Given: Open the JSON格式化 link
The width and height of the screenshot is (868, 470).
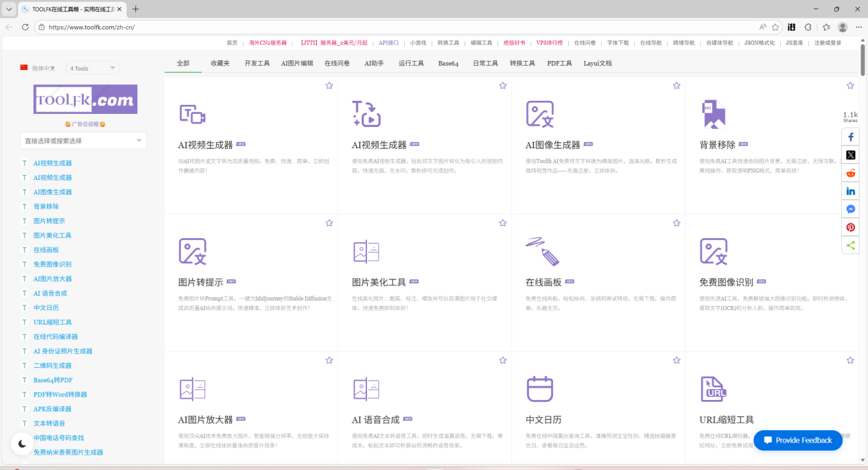Looking at the screenshot, I should pyautogui.click(x=760, y=43).
